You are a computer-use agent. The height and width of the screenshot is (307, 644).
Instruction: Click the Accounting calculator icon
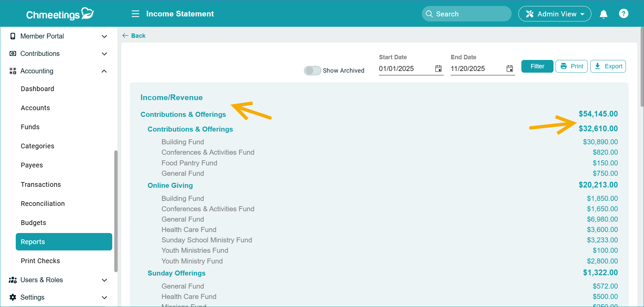[x=13, y=71]
